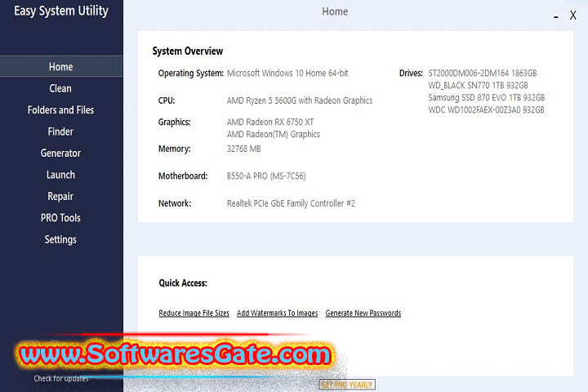Open the Home section in sidebar
Image resolution: width=588 pixels, height=392 pixels.
tap(61, 66)
